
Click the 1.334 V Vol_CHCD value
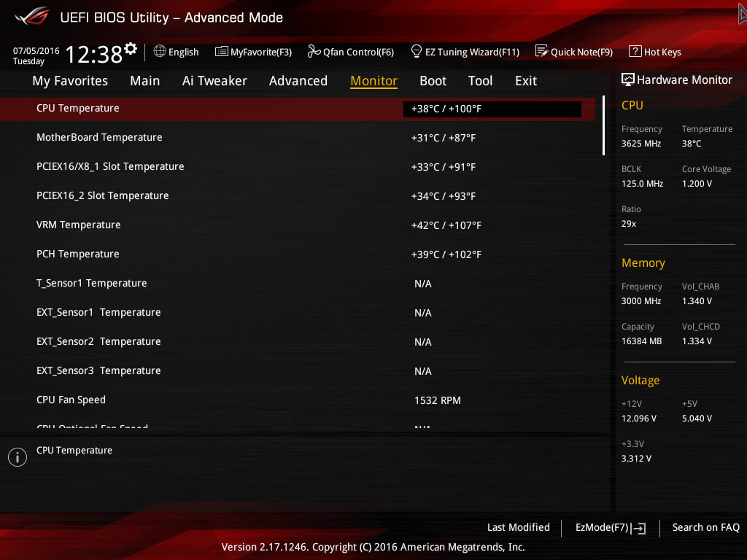(697, 341)
